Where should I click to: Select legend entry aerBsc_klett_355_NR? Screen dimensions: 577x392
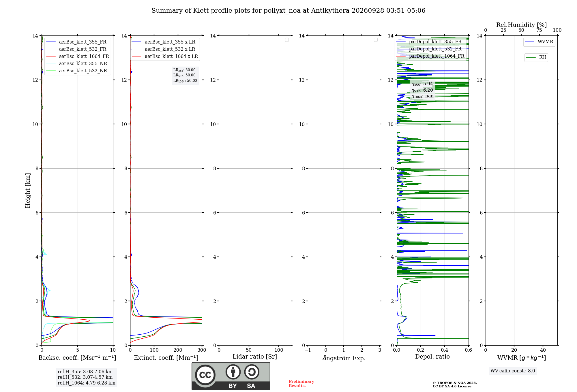(77, 63)
